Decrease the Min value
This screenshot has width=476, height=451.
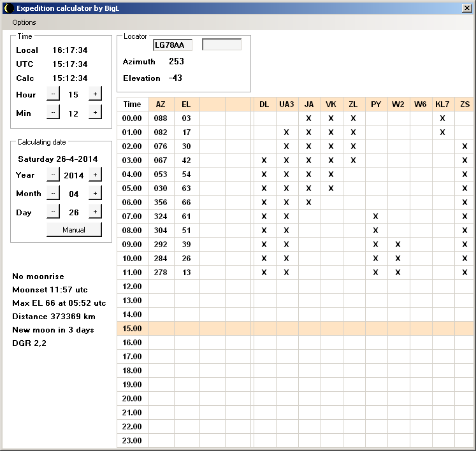tap(53, 113)
